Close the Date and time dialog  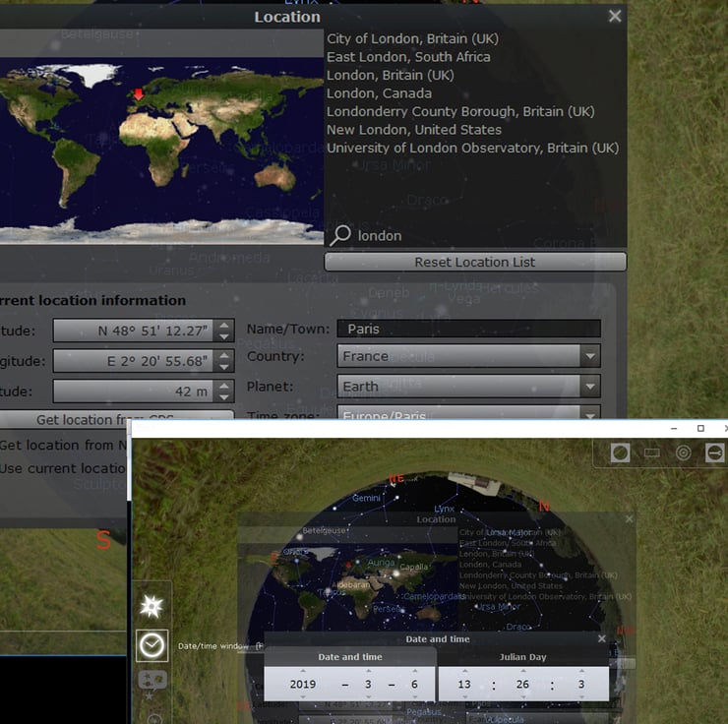[x=602, y=638]
